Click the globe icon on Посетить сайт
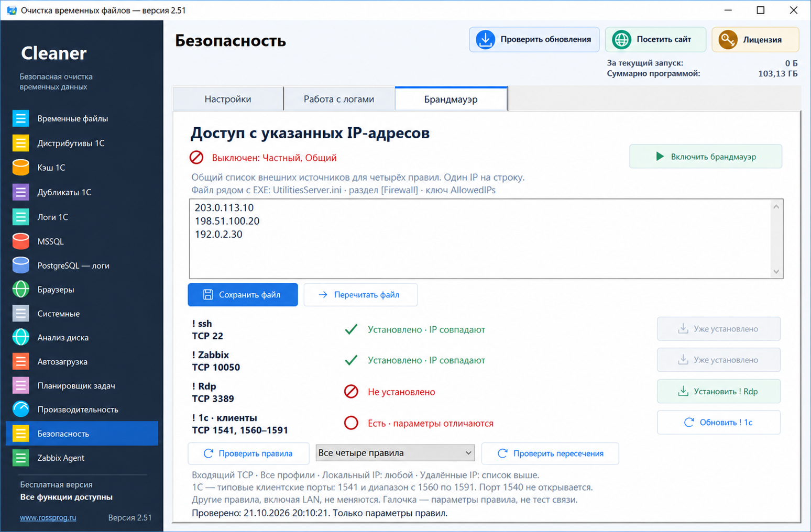 pyautogui.click(x=621, y=40)
